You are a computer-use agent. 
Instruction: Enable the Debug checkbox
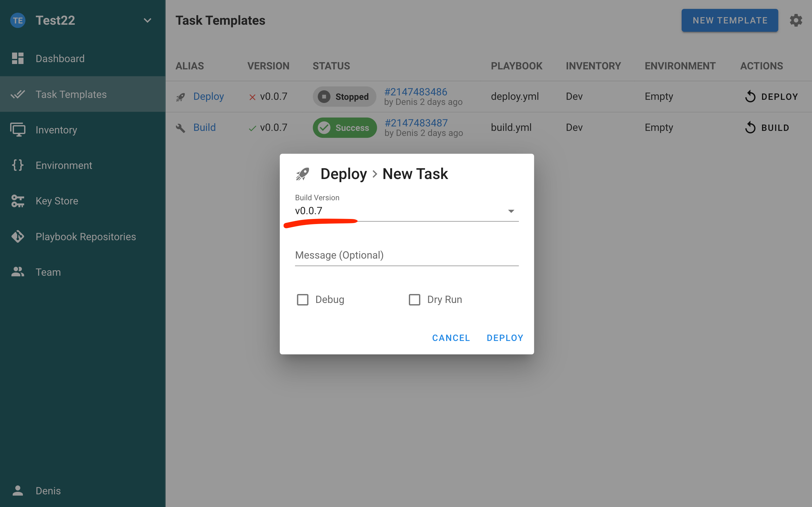(x=303, y=299)
